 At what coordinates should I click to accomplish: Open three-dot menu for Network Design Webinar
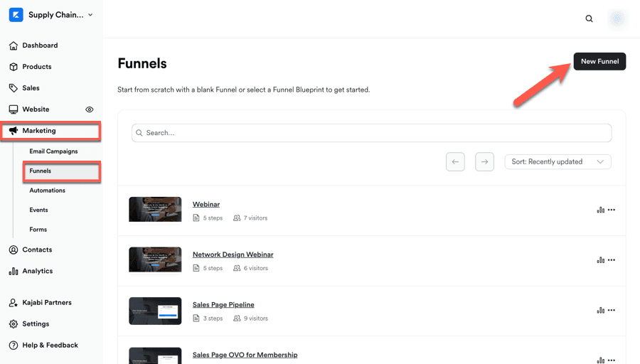[x=612, y=260]
